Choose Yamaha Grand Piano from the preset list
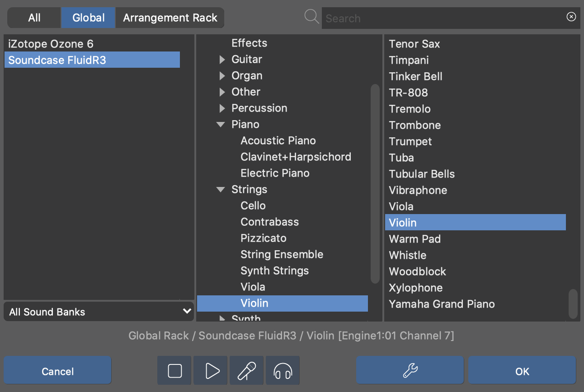584x392 pixels. (x=442, y=304)
